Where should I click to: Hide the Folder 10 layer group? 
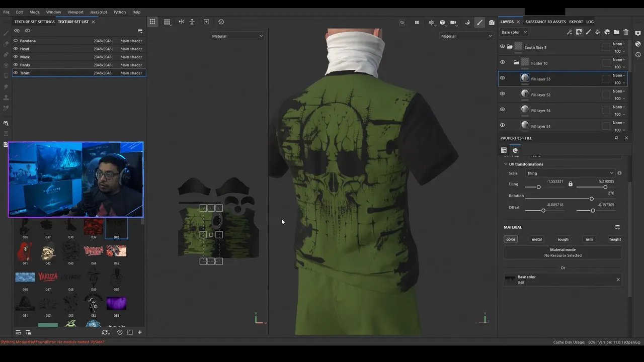coord(502,62)
